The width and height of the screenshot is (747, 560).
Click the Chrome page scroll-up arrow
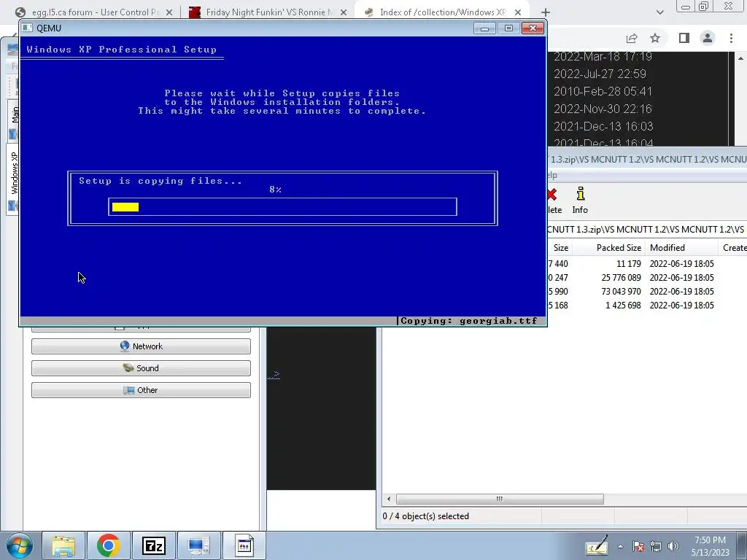coord(741,58)
